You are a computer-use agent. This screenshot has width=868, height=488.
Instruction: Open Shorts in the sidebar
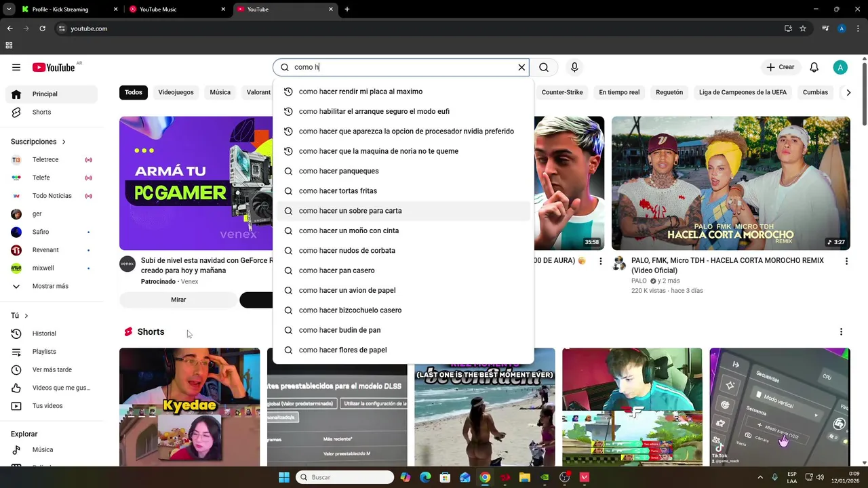point(52,112)
